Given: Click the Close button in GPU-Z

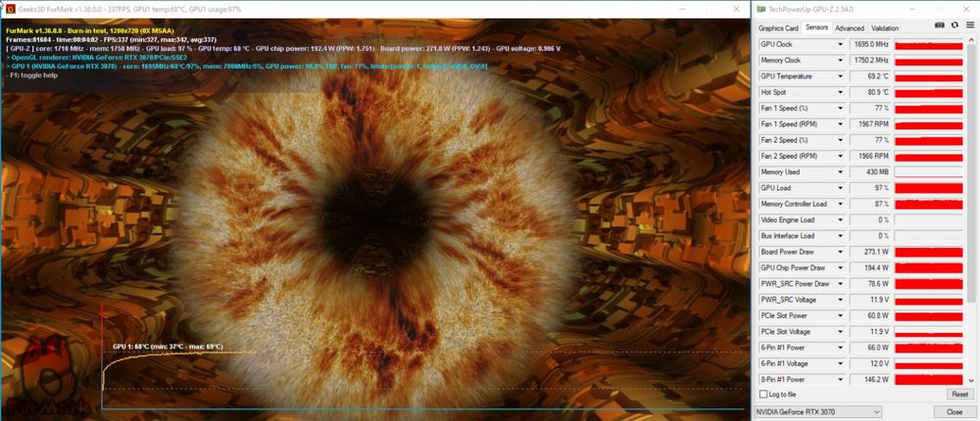Looking at the screenshot, I should click(x=955, y=411).
